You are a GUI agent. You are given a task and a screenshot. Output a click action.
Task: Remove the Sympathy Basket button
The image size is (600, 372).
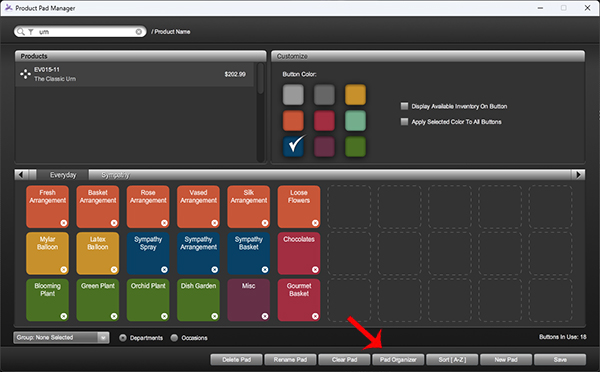pos(265,269)
